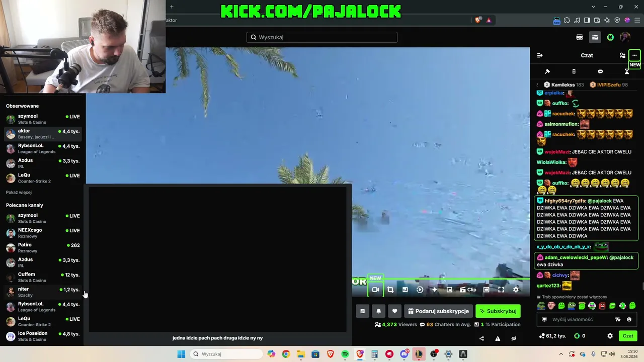Click the gavel moderation icon in chat

click(x=547, y=71)
